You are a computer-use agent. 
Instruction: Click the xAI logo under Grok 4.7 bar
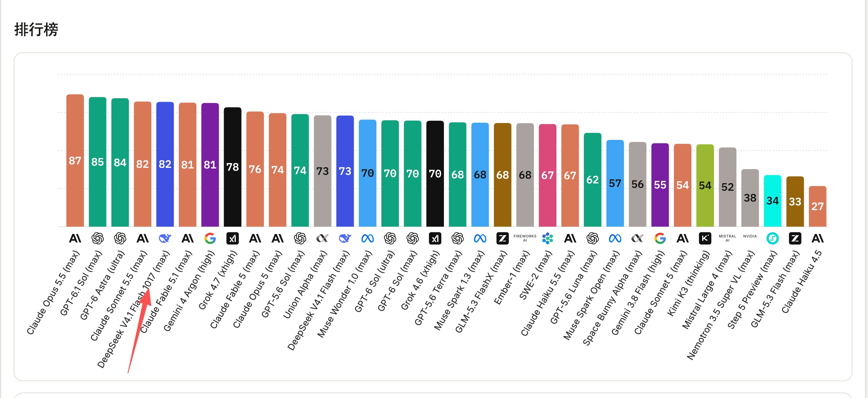coord(233,238)
